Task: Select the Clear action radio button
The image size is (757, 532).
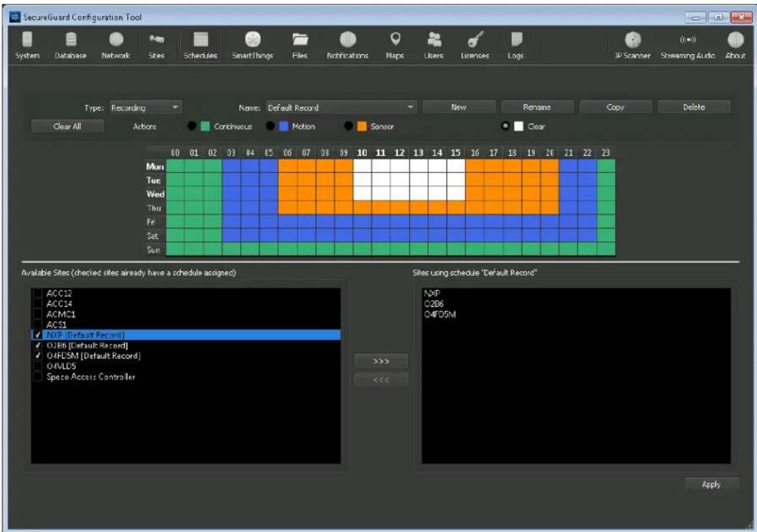Action: click(x=506, y=126)
